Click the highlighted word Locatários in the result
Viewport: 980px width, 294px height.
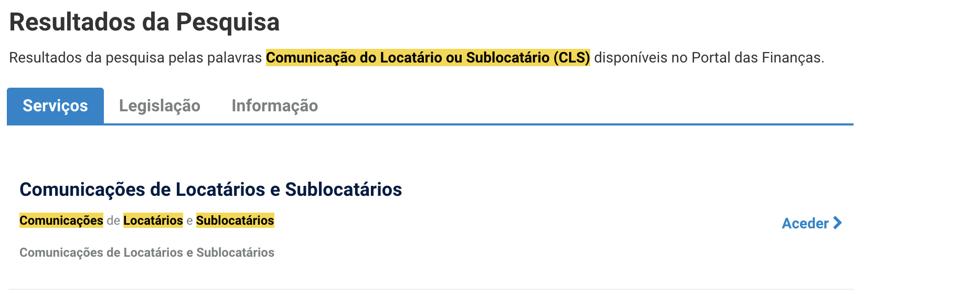(153, 220)
